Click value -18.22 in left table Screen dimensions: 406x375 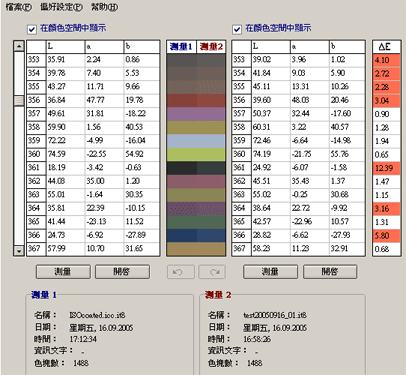136,114
